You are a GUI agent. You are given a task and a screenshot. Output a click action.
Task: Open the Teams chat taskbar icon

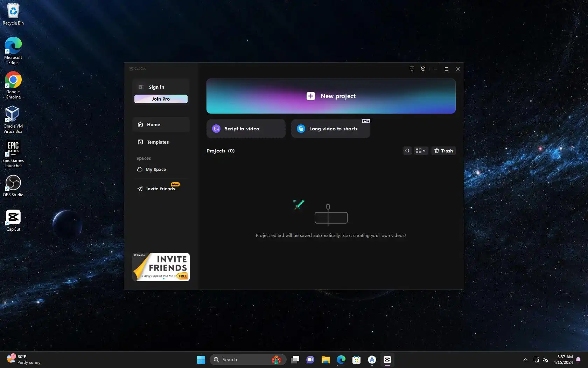click(310, 360)
